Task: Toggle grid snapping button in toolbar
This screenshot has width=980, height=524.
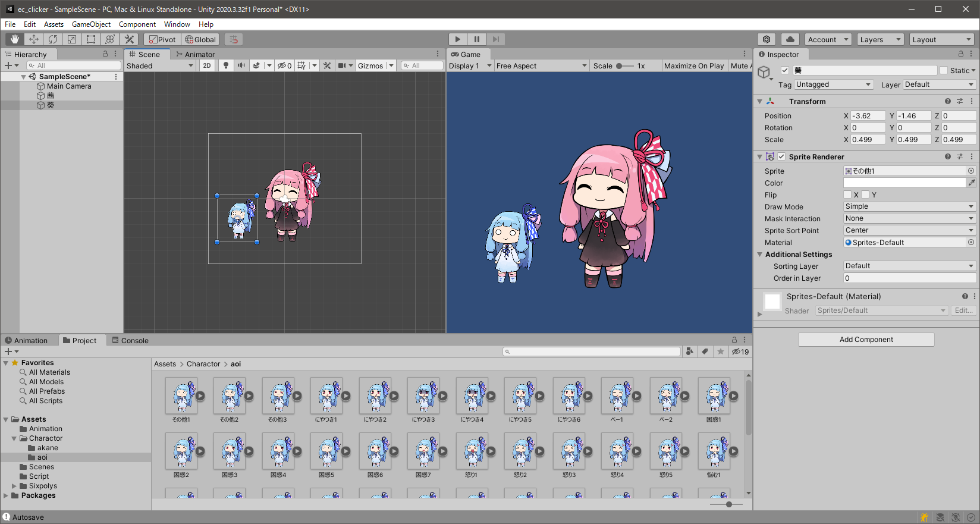Action: coord(234,39)
